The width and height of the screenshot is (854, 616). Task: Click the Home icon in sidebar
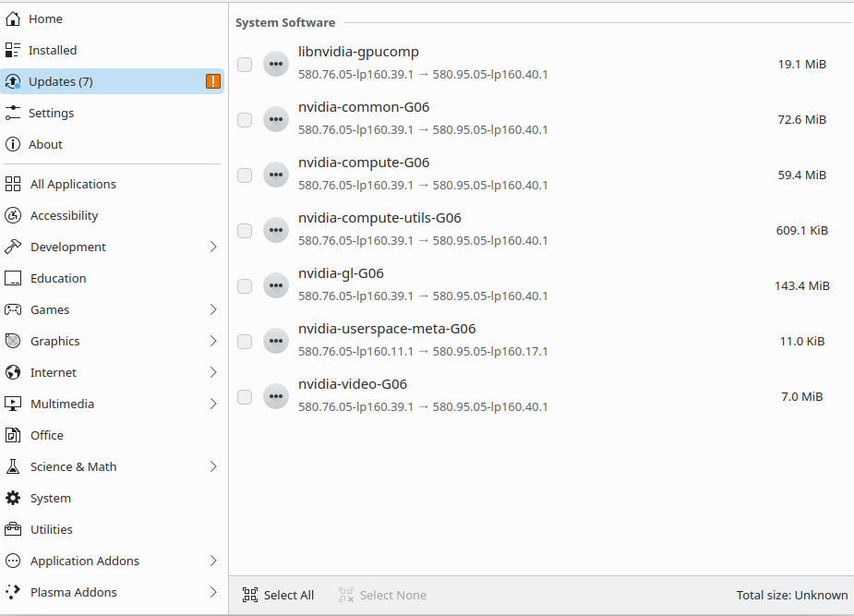point(13,18)
